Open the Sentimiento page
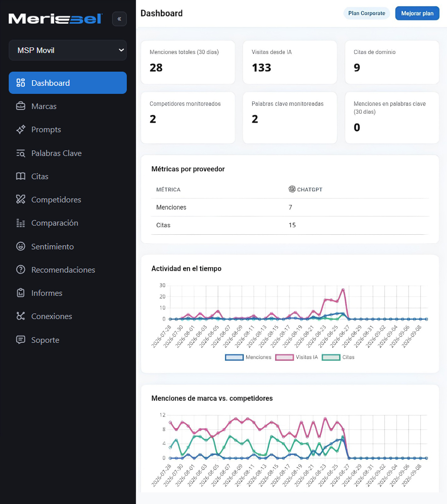This screenshot has width=447, height=504. pyautogui.click(x=68, y=246)
